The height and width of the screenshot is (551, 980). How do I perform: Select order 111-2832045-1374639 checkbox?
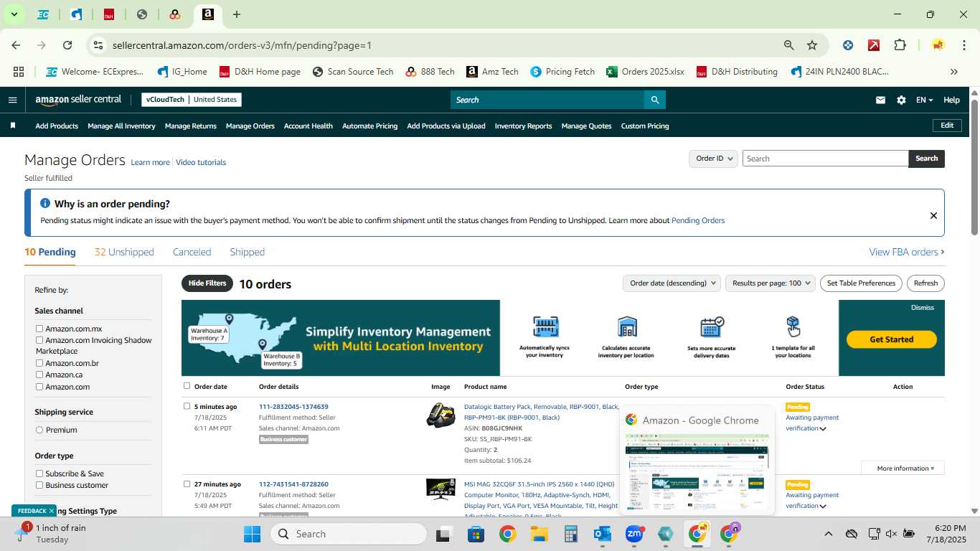click(187, 406)
